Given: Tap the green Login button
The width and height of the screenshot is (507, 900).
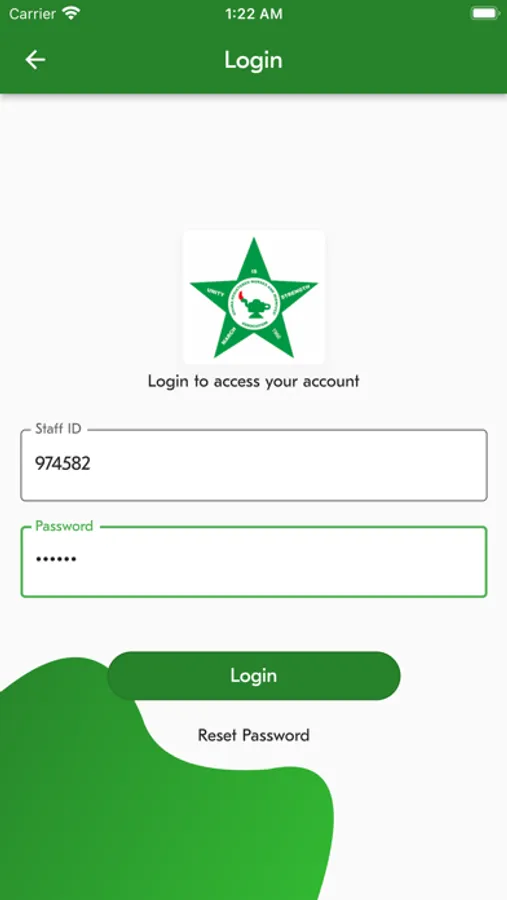Looking at the screenshot, I should 254,676.
